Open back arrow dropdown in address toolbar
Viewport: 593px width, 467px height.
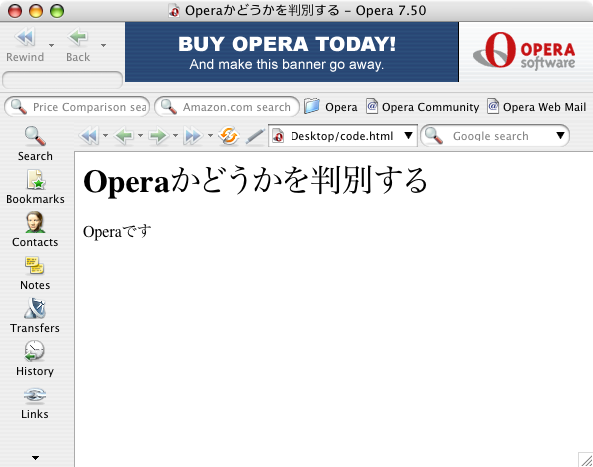coord(140,135)
